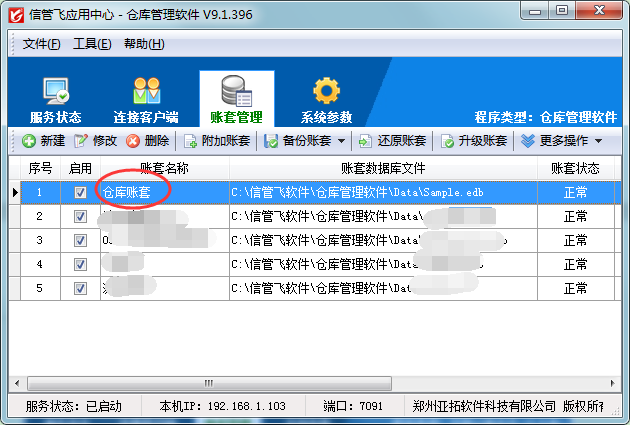Screen dimensions: 630x425
Task: Open the 文件(F) menu
Action: point(41,44)
